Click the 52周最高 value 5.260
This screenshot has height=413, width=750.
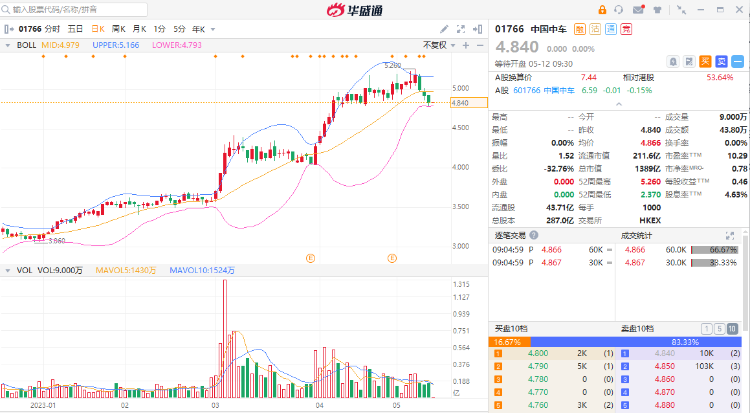click(651, 182)
